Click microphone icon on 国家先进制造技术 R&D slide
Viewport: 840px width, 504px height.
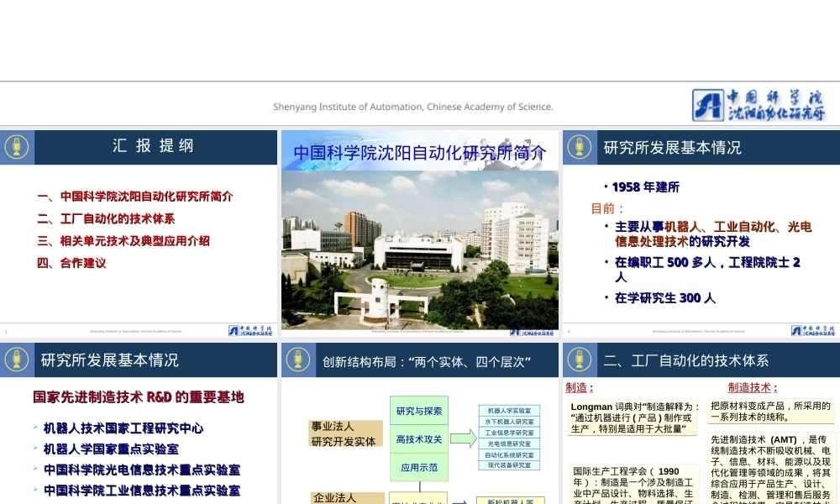tap(17, 360)
